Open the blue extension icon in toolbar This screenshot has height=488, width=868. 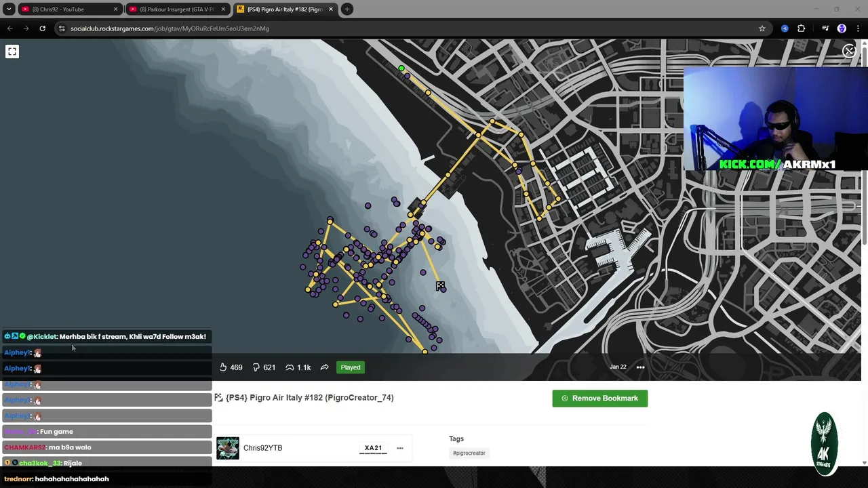(x=785, y=28)
